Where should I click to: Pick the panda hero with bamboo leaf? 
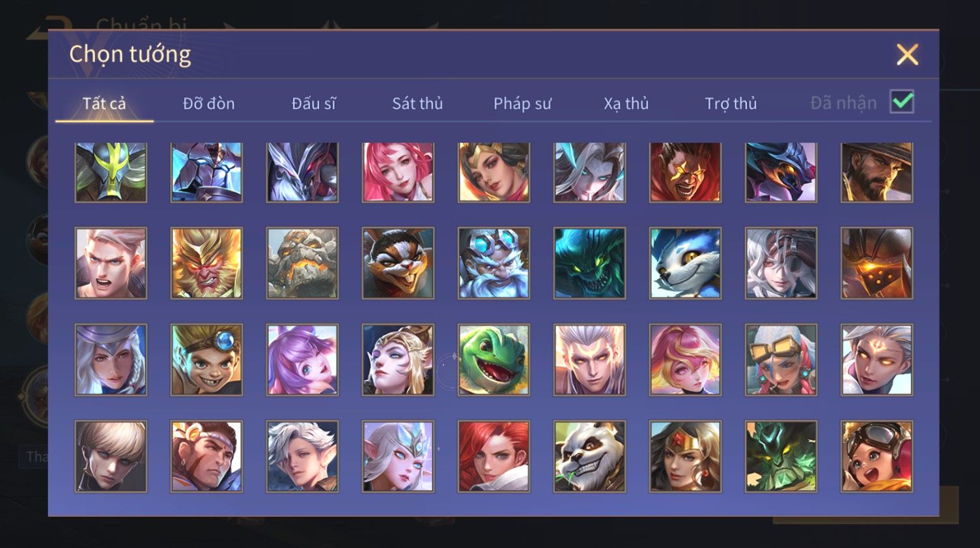(589, 456)
